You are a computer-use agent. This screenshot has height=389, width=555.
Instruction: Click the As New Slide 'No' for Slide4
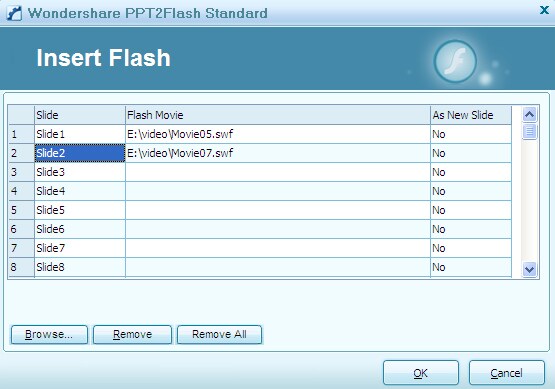pos(471,191)
